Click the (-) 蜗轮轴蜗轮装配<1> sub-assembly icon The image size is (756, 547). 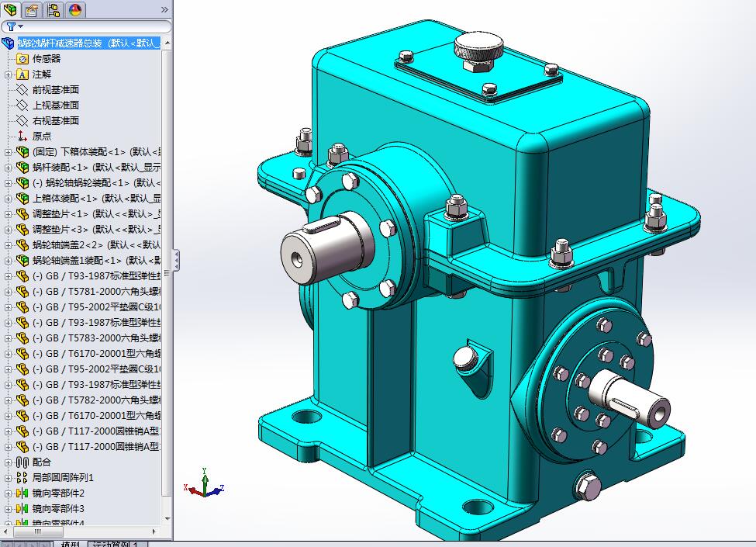[x=22, y=183]
